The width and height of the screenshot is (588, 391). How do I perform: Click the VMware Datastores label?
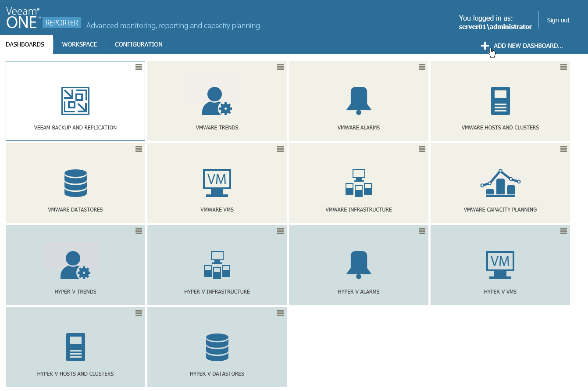(75, 210)
